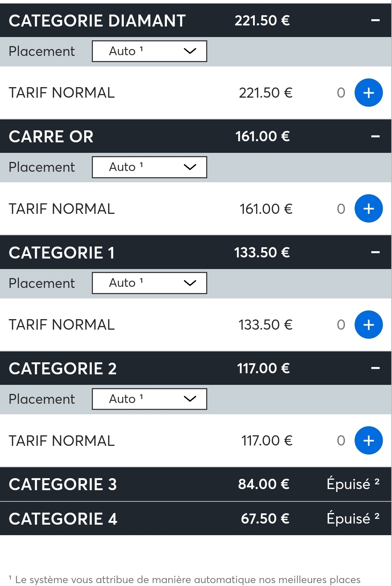
Task: Open Placement dropdown under Categorie Diamant
Action: (150, 51)
